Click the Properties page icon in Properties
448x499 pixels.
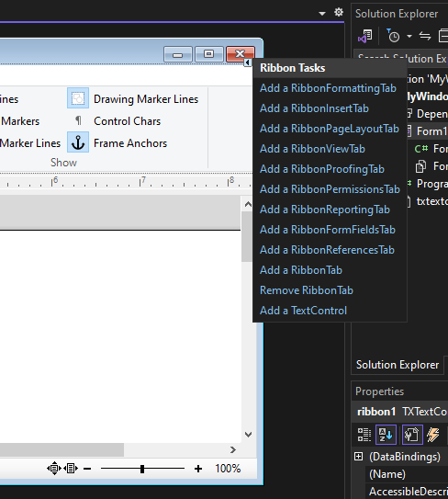tap(412, 435)
